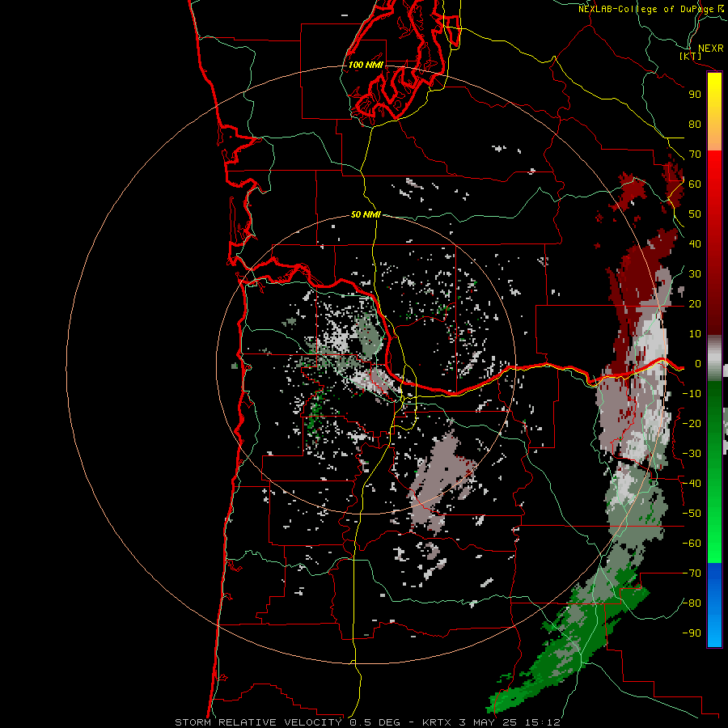
Task: Click the -70 value on the velocity scale
Action: (x=692, y=574)
